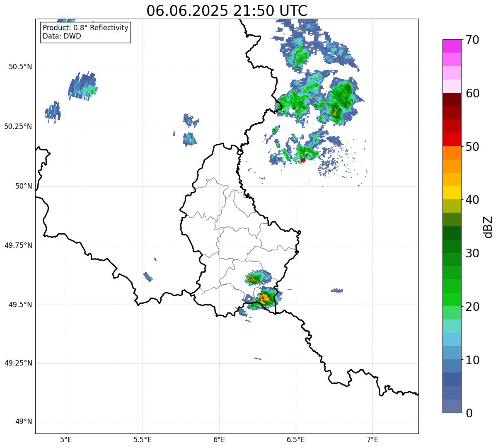
Task: Click the colorbar 0 tick label
Action: [469, 413]
